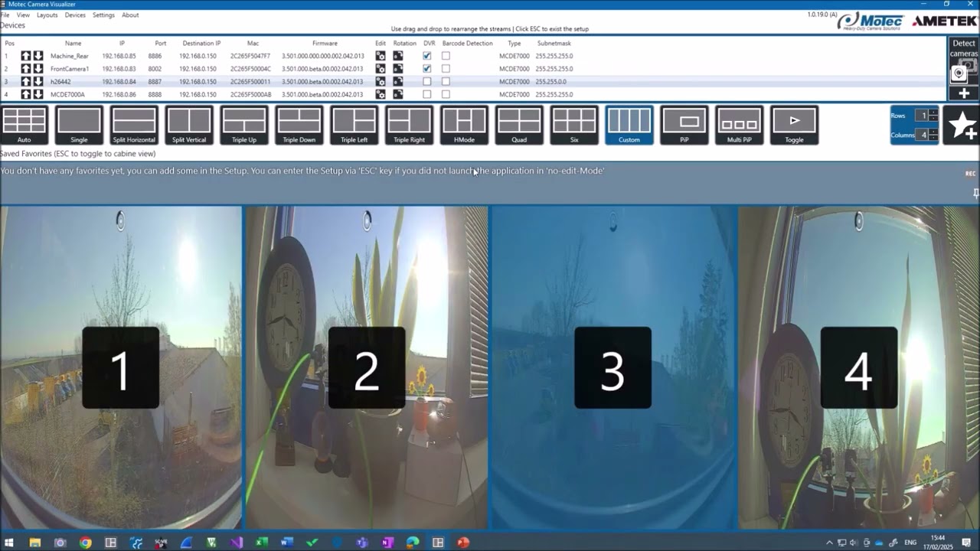
Task: Select camera stream tile 2
Action: pos(367,367)
